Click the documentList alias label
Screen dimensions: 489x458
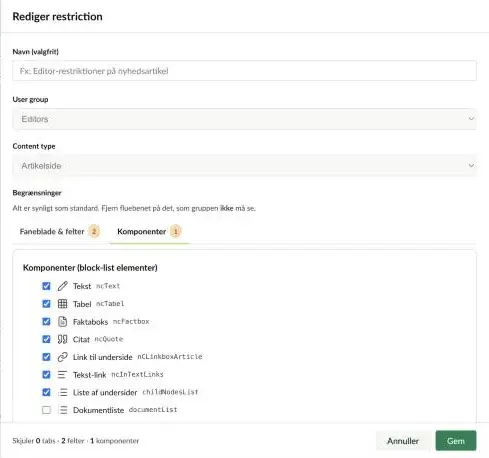[x=153, y=410]
